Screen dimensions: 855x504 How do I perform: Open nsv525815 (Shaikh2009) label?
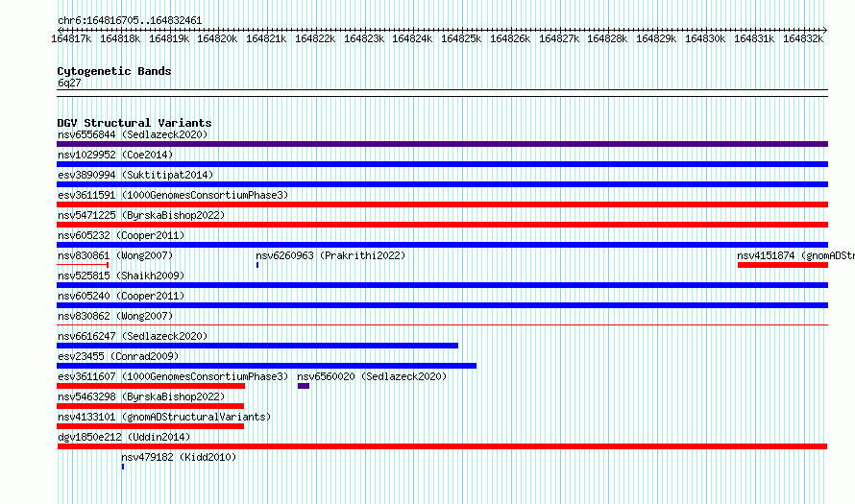[121, 276]
